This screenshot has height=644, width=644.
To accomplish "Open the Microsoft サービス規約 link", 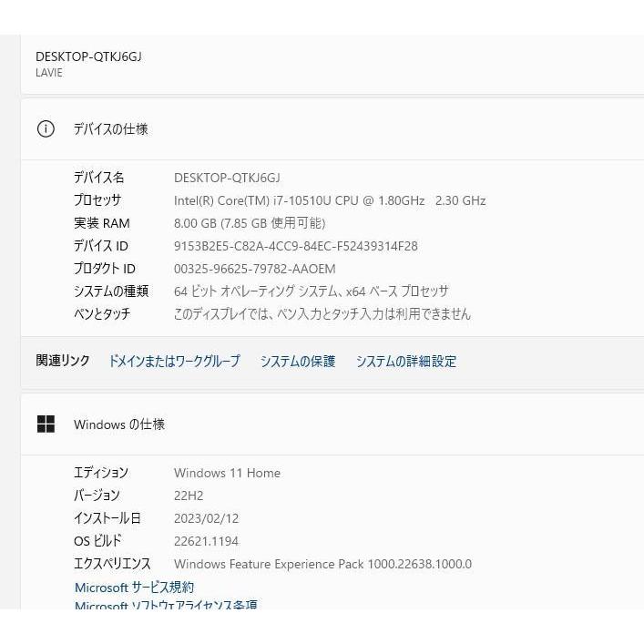I will [134, 588].
